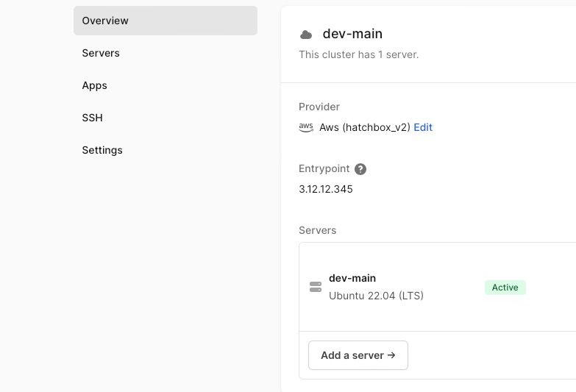Click the server rack icon for dev-main
The height and width of the screenshot is (392, 576).
click(316, 287)
